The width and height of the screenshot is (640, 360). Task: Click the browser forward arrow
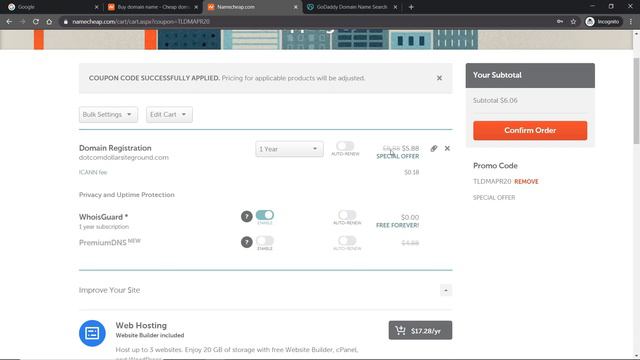(22, 22)
